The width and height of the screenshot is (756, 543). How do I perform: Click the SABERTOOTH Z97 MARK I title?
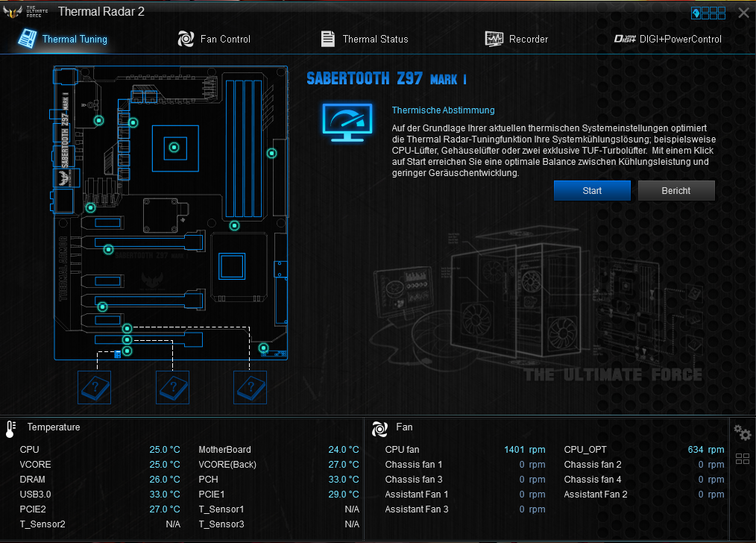[387, 78]
